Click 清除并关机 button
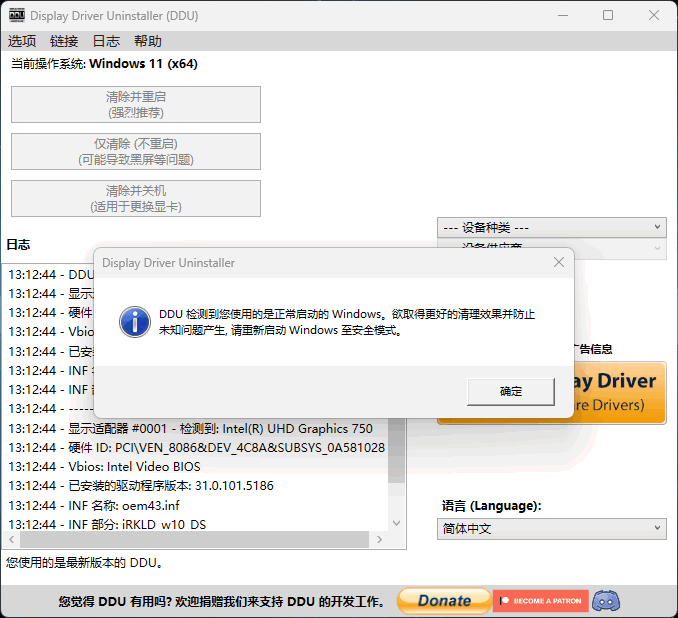Viewport: 678px width, 618px height. (136, 199)
